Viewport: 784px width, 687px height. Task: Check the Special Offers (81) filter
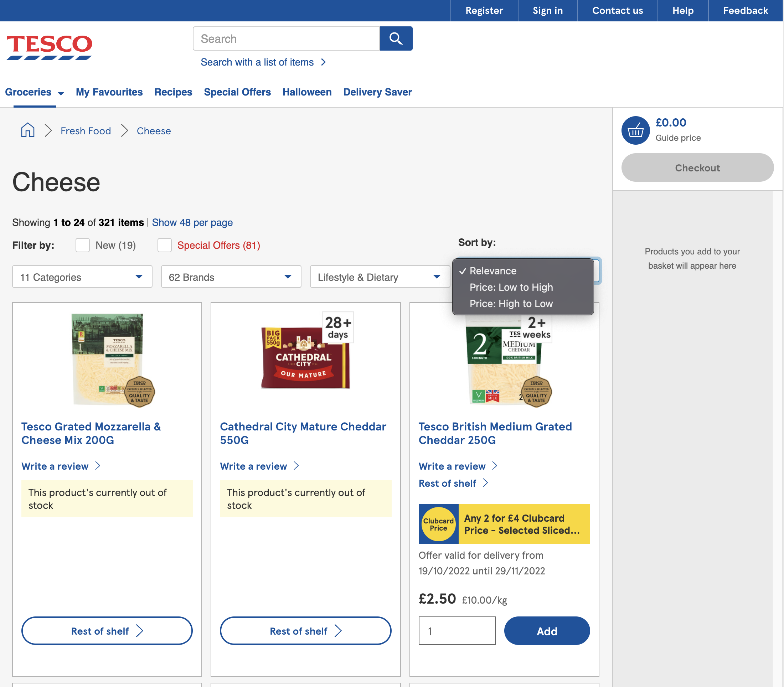(165, 245)
